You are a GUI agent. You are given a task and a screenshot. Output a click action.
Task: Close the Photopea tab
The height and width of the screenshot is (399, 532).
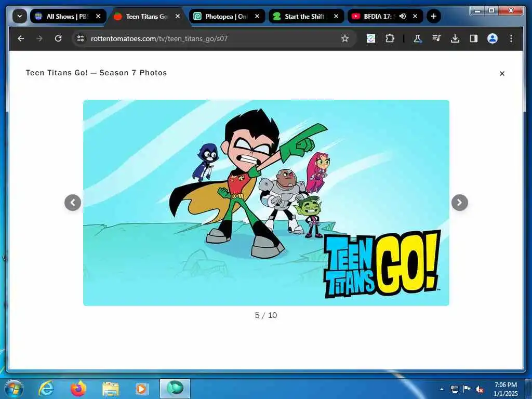(257, 16)
